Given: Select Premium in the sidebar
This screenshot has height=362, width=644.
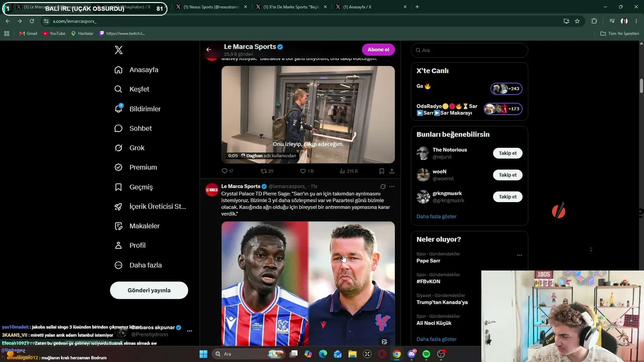Looking at the screenshot, I should 135,167.
